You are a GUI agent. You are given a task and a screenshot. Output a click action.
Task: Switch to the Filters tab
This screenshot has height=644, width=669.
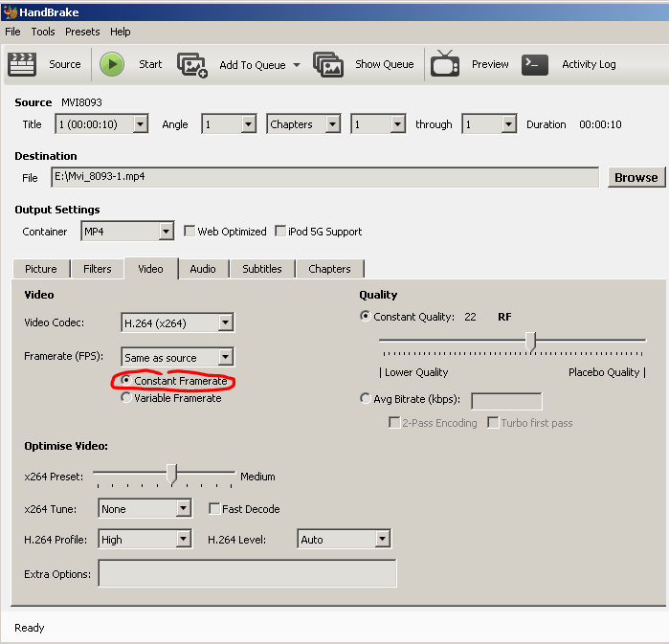click(x=98, y=269)
